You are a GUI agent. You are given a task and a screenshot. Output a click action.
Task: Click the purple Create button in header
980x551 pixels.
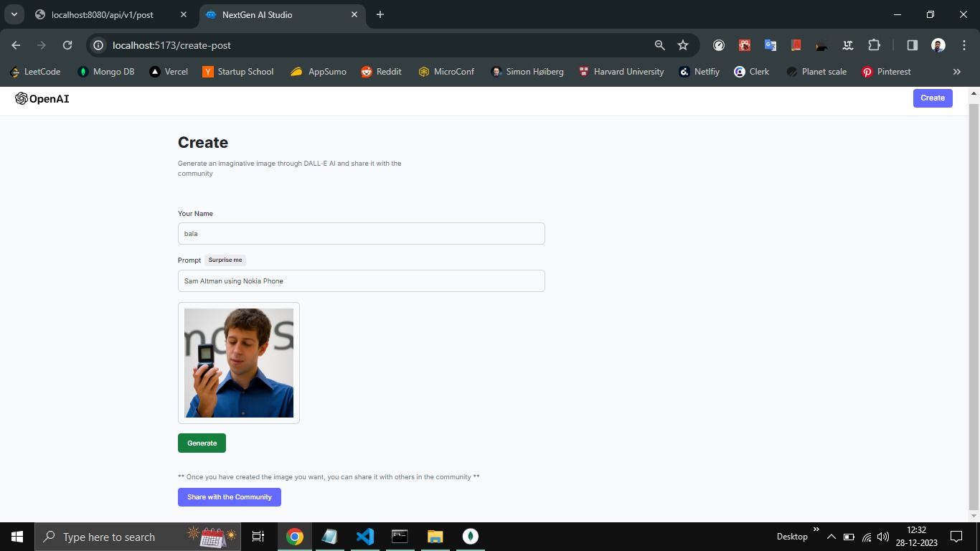[932, 98]
